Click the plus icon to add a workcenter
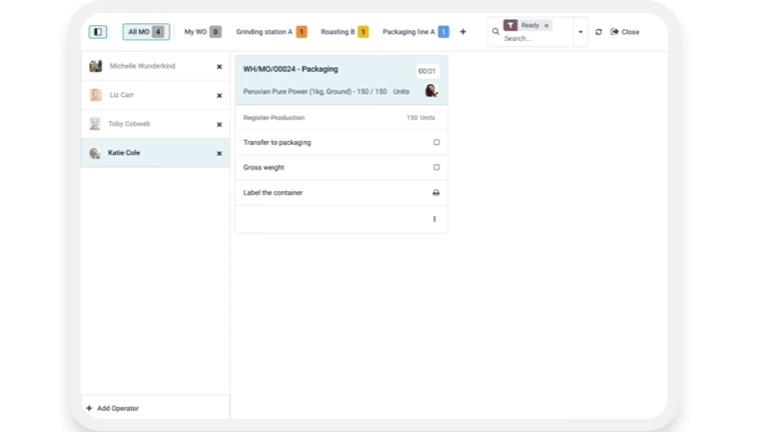 [x=462, y=32]
